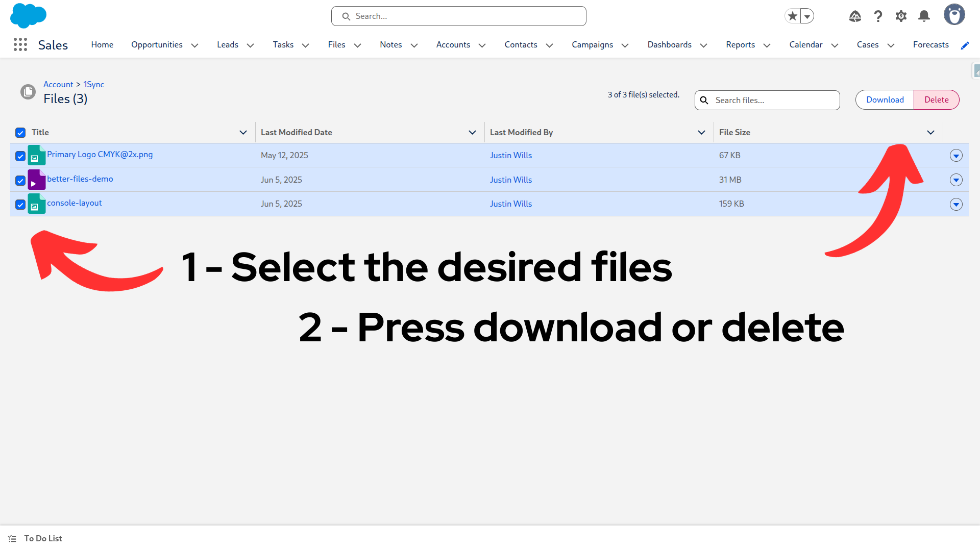Open Salesforce Help question mark icon
This screenshot has height=551, width=980.
(x=878, y=16)
